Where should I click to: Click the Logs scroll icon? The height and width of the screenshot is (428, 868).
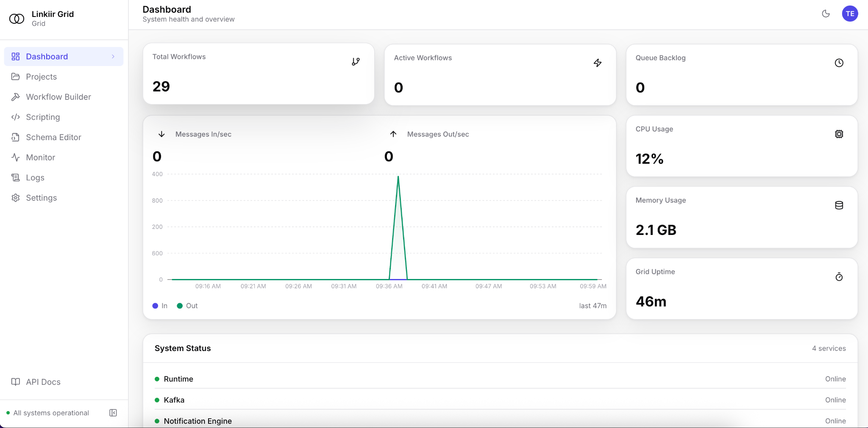click(x=16, y=177)
